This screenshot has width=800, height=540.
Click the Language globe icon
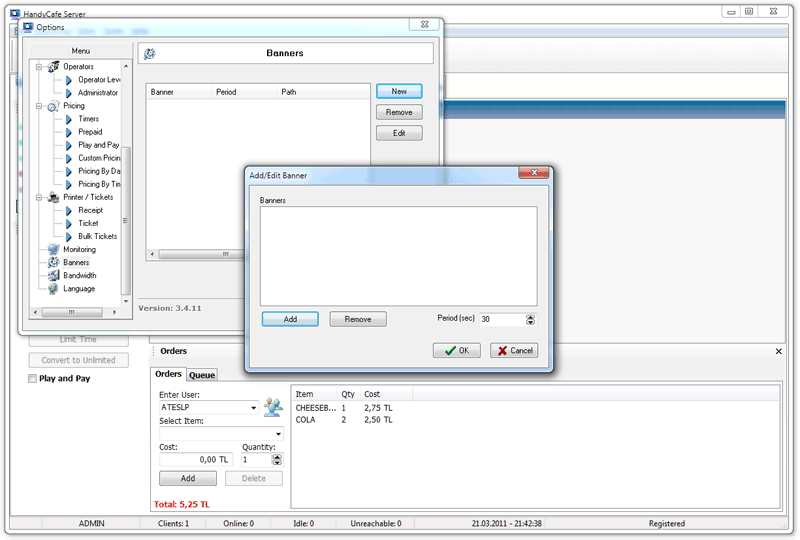(53, 289)
